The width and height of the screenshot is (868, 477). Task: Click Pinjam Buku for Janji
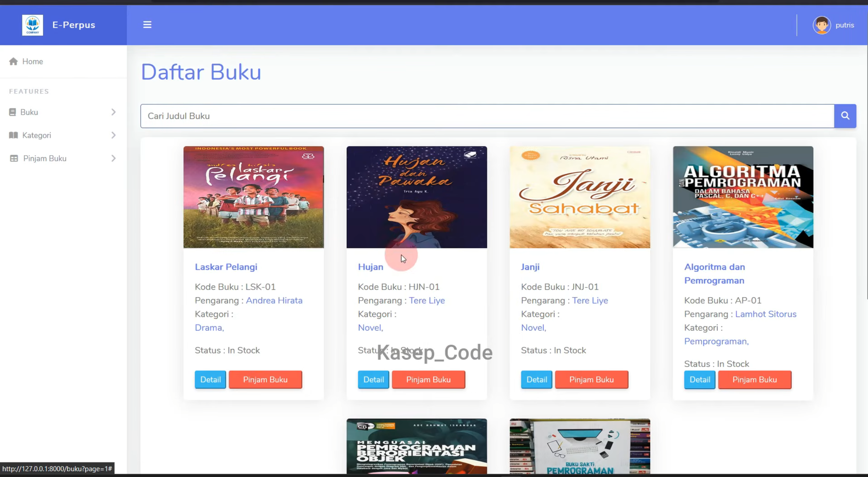592,379
